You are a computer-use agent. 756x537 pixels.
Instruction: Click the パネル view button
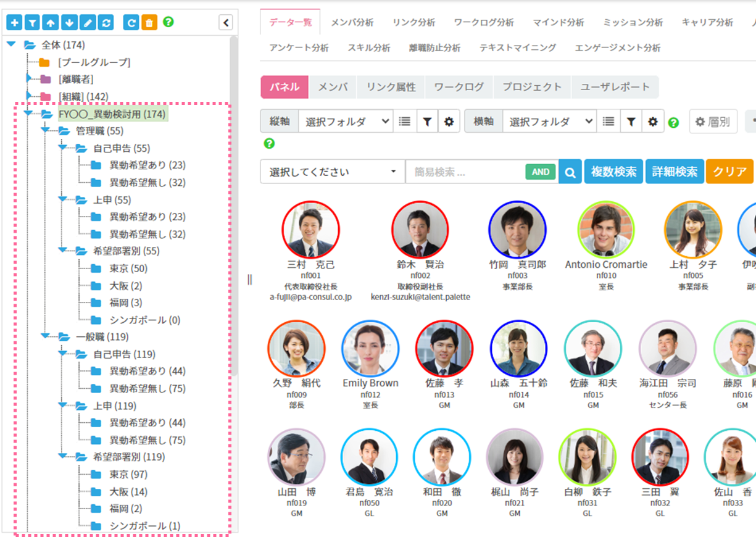pyautogui.click(x=285, y=87)
